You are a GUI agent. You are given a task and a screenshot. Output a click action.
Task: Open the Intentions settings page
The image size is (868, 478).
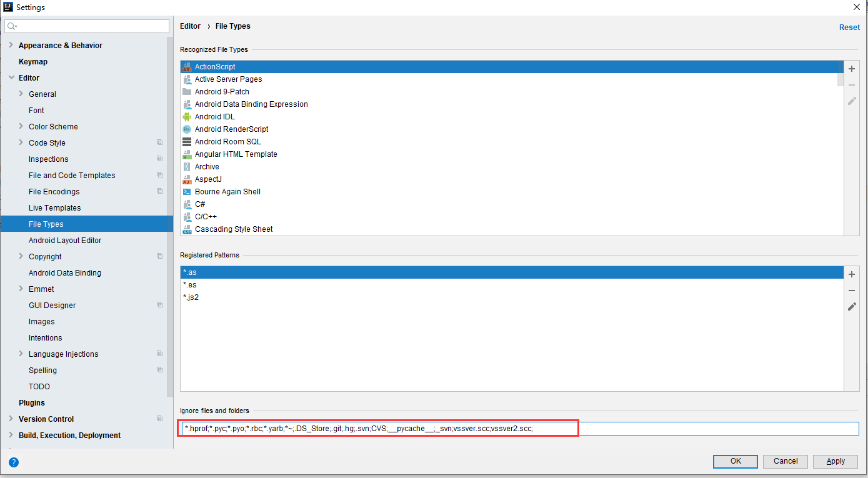point(45,338)
